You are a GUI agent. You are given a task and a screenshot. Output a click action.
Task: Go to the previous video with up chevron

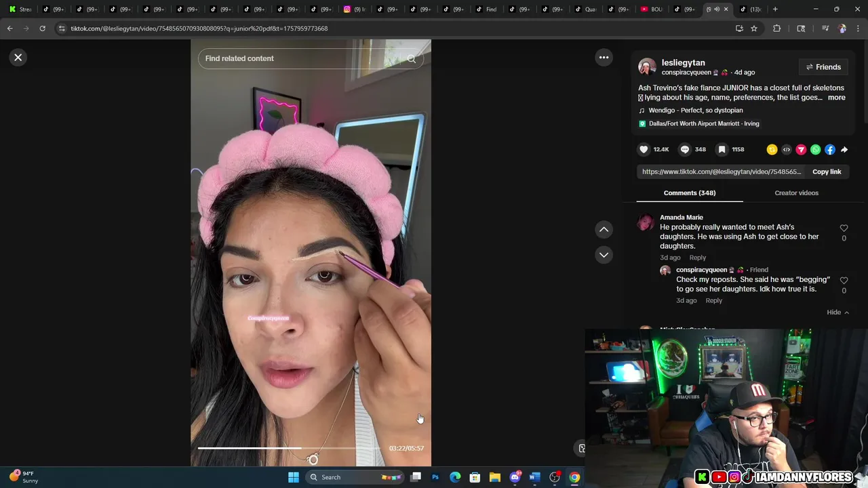coord(604,230)
